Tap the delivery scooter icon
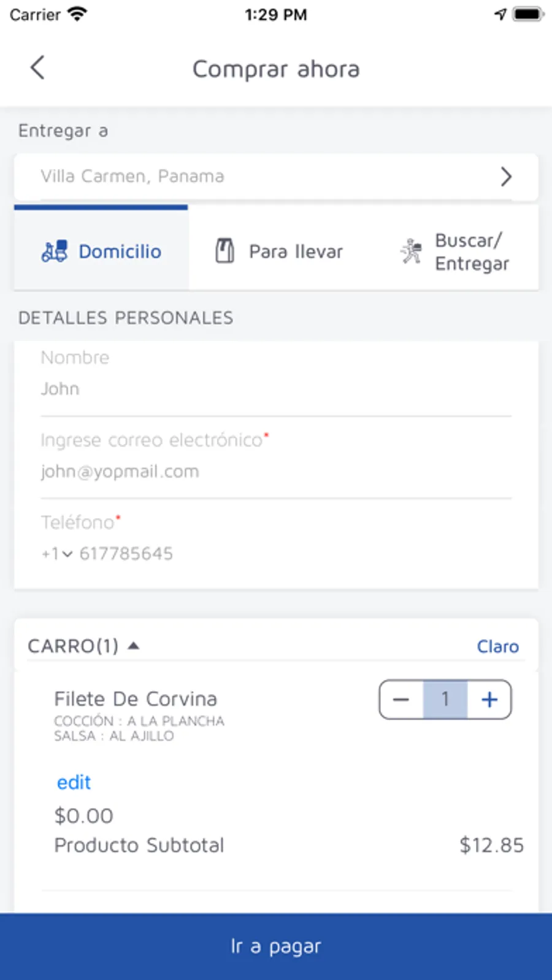Viewport: 552px width, 980px height. pos(54,251)
